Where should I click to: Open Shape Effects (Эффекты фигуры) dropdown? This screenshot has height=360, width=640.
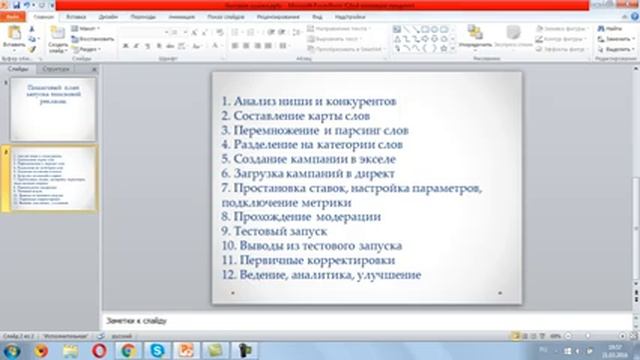pyautogui.click(x=562, y=49)
